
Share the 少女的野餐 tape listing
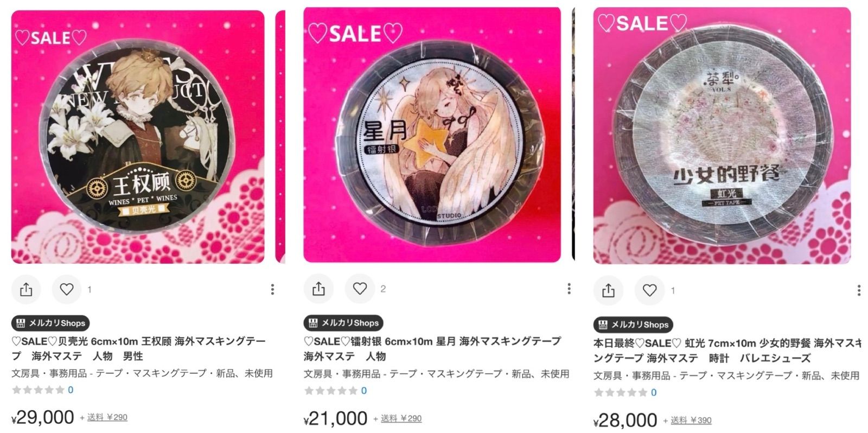(x=608, y=291)
